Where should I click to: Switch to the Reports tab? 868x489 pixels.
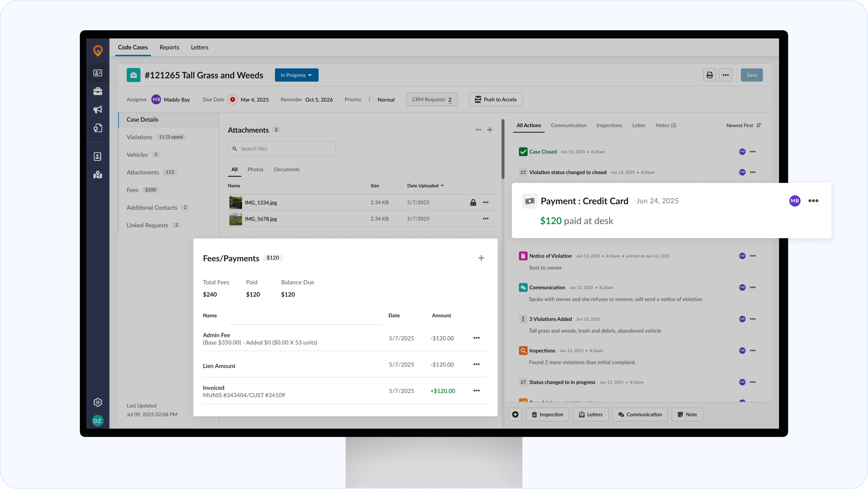click(169, 47)
